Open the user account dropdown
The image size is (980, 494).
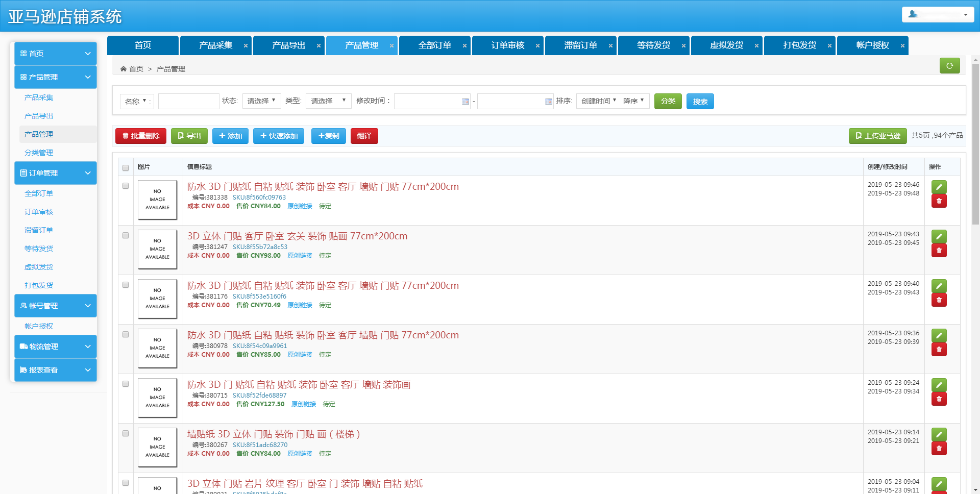coord(938,14)
